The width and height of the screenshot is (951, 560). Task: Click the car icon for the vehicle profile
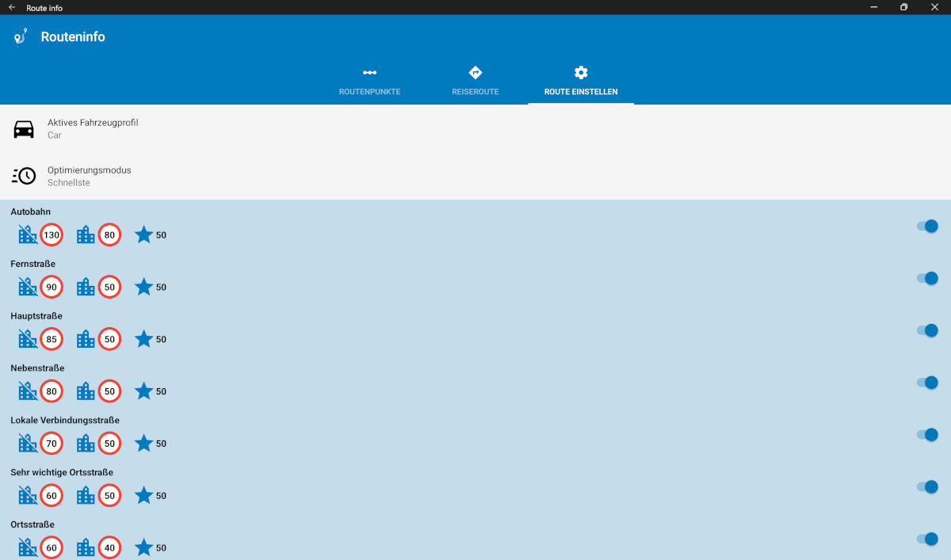tap(24, 129)
